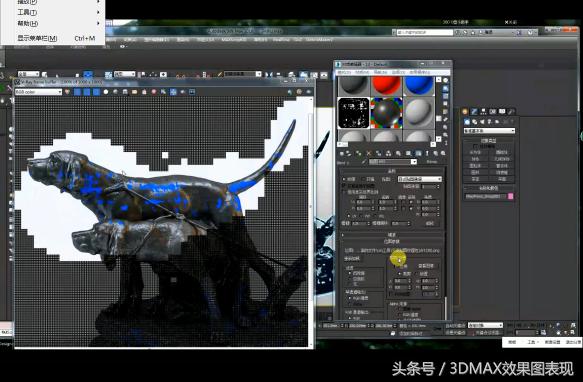Screen dimensions: 583x382
Task: Click the 重新加载 (Reload) button
Action: coord(352,259)
